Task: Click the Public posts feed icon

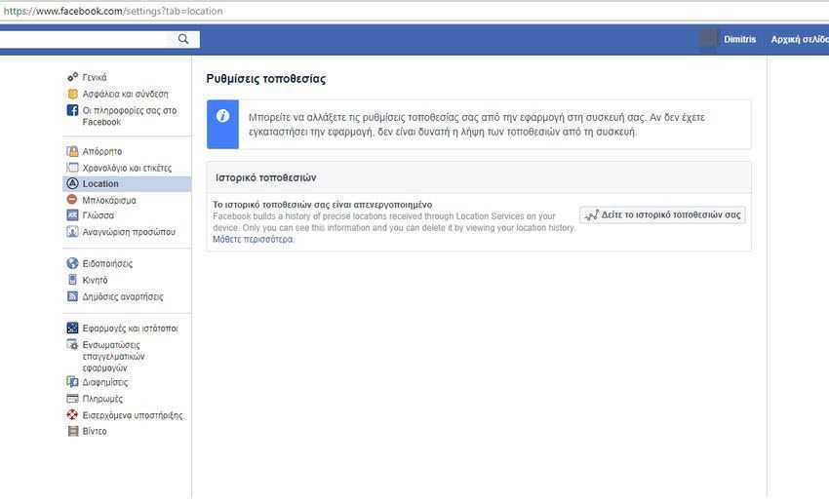Action: click(72, 296)
